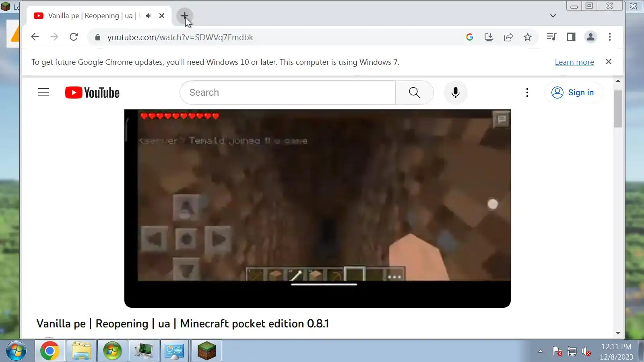
Task: Open Action Center flag icon
Action: (557, 352)
